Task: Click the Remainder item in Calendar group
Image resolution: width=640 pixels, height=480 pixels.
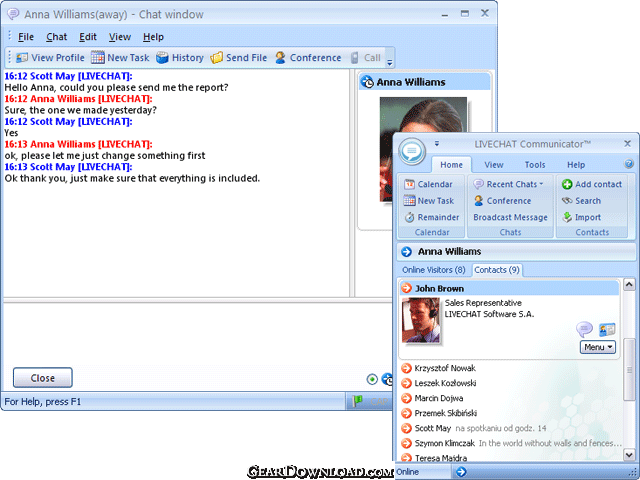Action: pyautogui.click(x=431, y=217)
